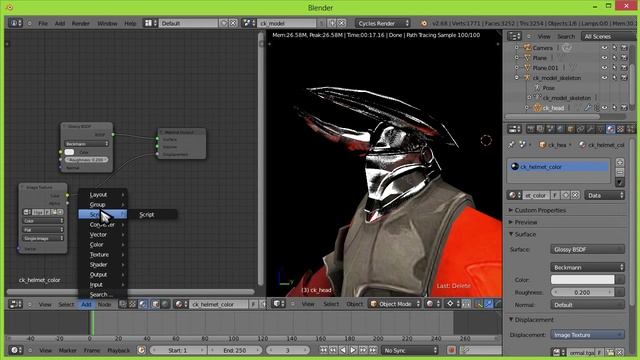This screenshot has height=360, width=640.
Task: Open the Texture submenu
Action: (x=103, y=255)
